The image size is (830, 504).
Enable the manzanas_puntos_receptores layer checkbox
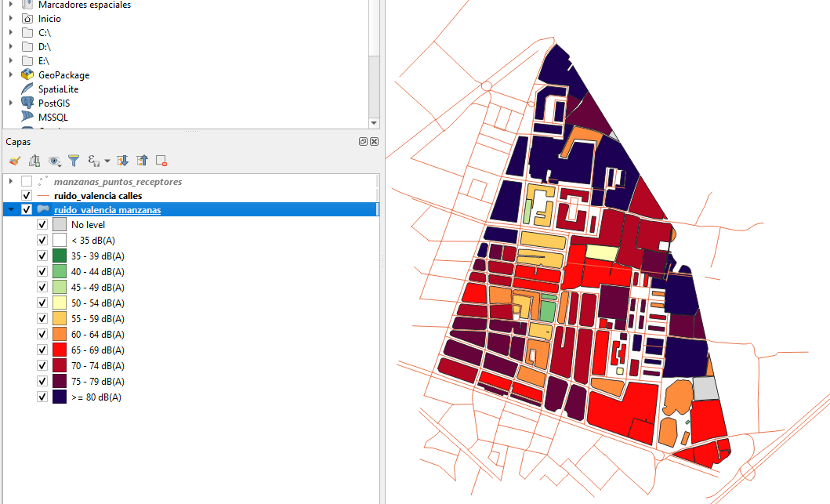(26, 180)
